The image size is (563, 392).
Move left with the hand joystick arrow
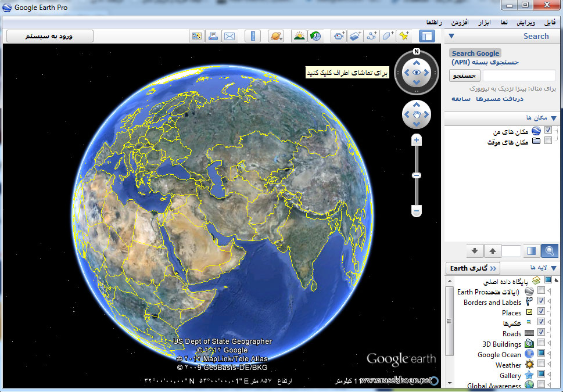click(x=407, y=114)
